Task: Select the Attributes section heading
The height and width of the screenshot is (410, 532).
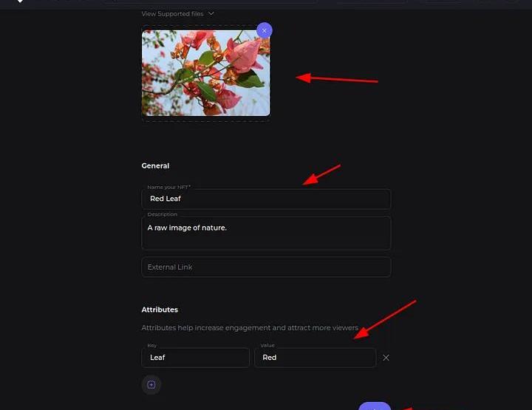Action: click(160, 310)
